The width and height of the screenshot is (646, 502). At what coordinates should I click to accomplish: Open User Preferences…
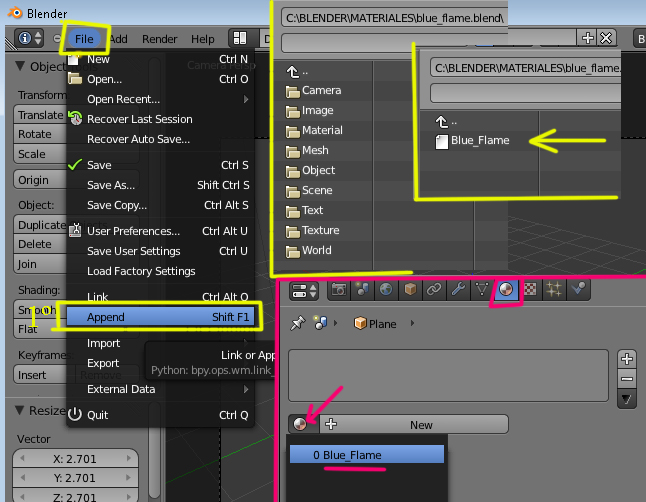click(160, 231)
